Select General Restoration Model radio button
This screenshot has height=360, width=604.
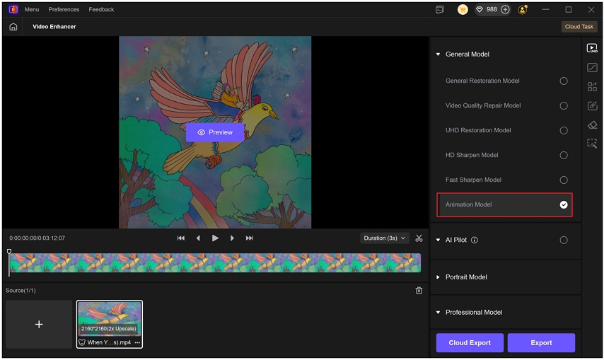tap(564, 81)
